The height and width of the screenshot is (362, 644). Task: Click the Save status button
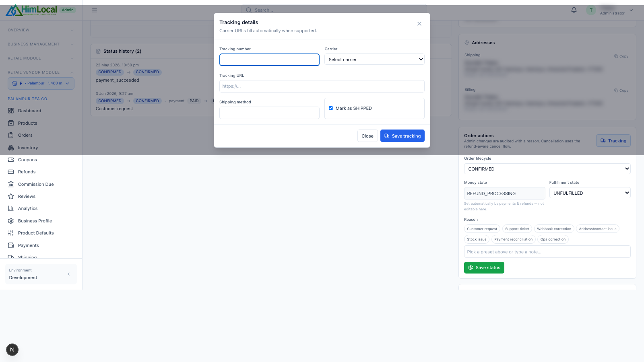(x=484, y=268)
